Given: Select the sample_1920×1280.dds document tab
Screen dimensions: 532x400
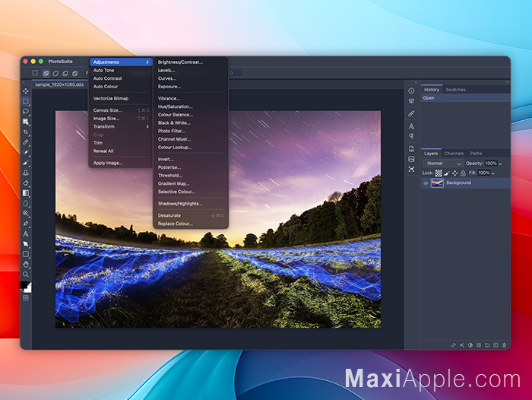Looking at the screenshot, I should (x=59, y=84).
